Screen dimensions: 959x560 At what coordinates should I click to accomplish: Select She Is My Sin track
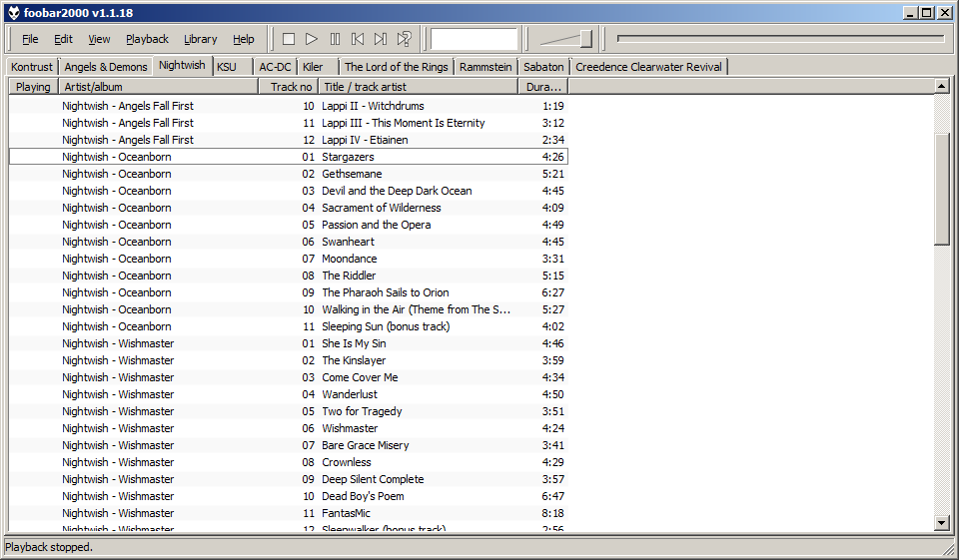(x=289, y=343)
